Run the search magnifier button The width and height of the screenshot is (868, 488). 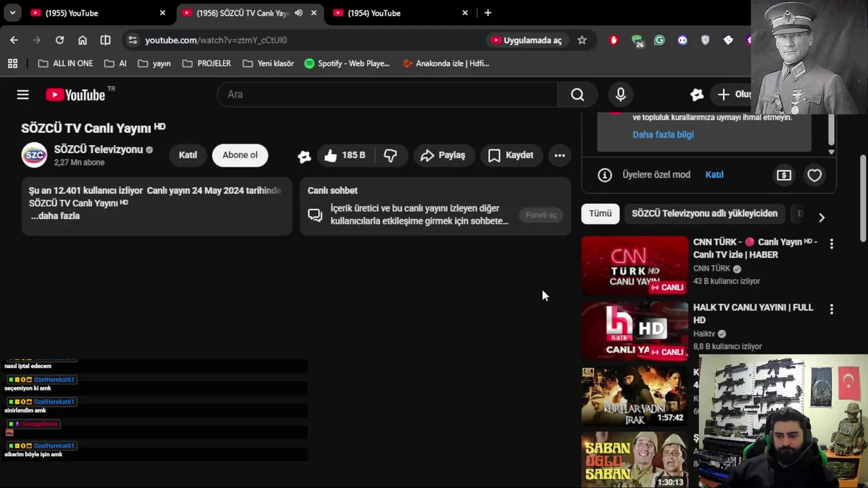coord(577,95)
